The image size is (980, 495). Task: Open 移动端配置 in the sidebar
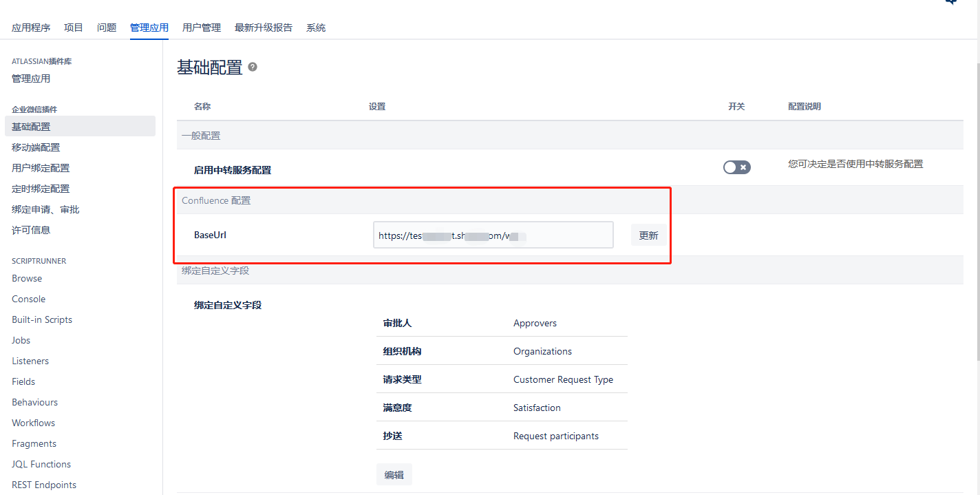(x=36, y=147)
